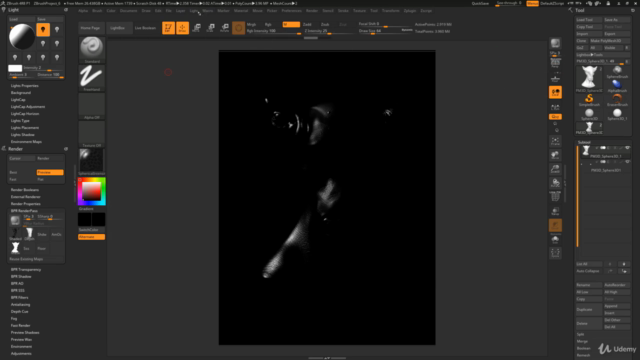Open the Preferences menu

pyautogui.click(x=291, y=11)
